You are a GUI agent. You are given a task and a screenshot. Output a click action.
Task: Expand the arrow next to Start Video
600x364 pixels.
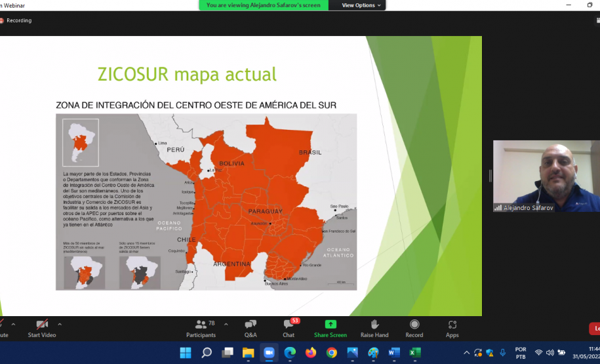[x=60, y=324]
